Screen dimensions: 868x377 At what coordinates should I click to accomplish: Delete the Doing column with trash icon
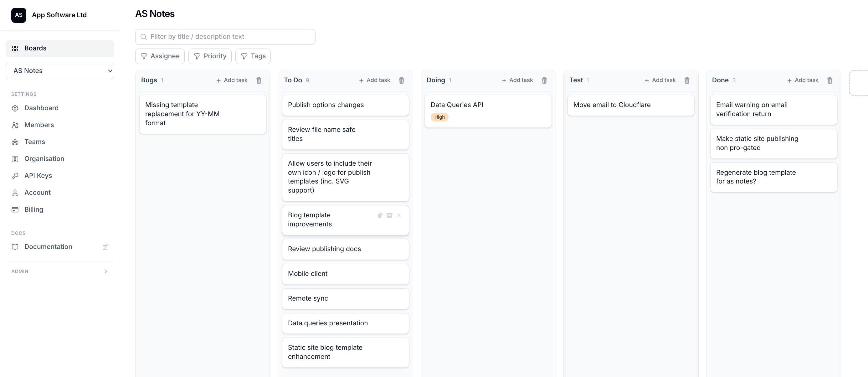pos(544,80)
